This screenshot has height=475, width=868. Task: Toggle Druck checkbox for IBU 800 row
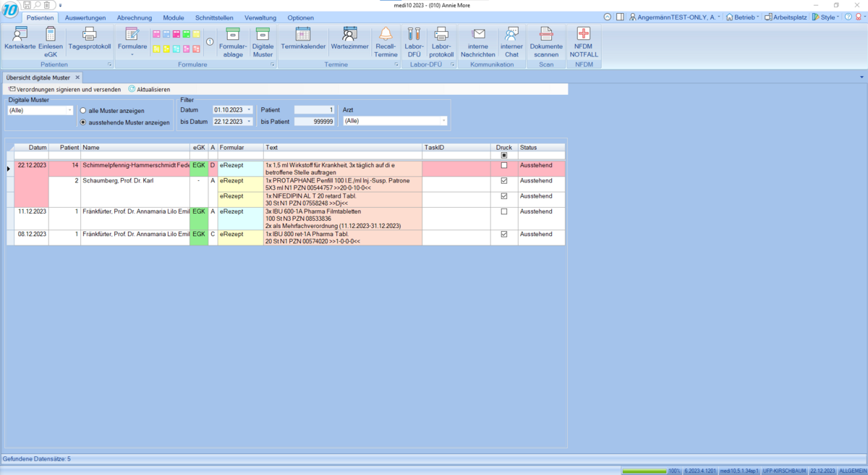pos(504,234)
